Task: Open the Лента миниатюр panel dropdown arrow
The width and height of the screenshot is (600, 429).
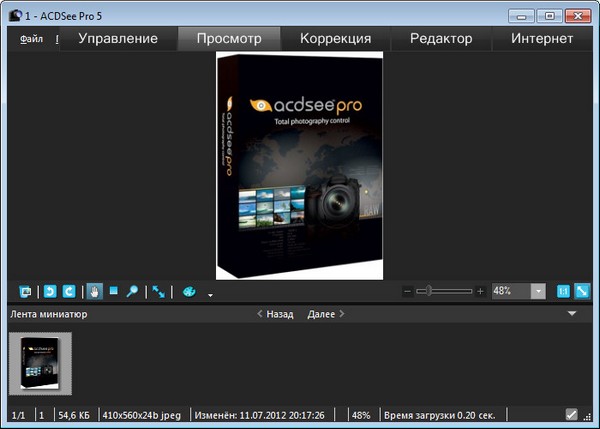Action: 572,313
